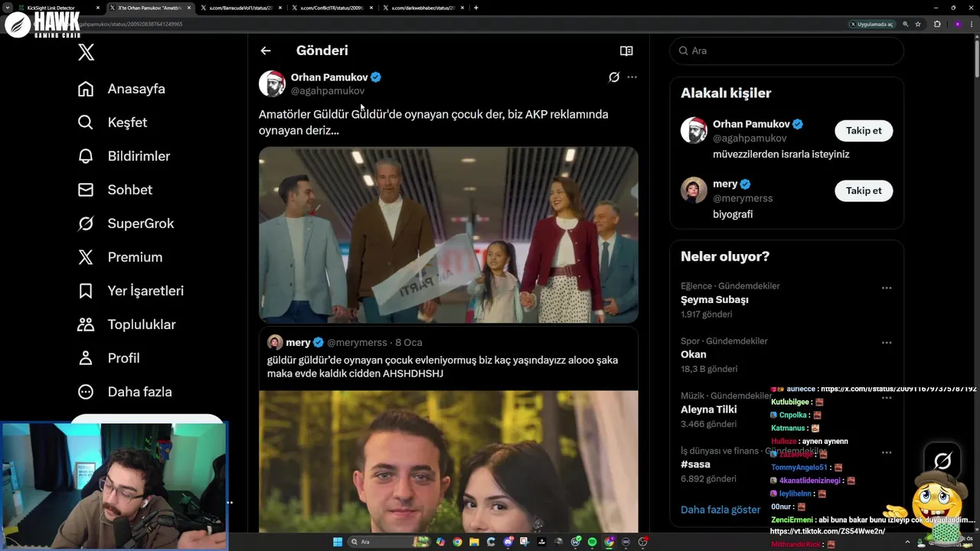This screenshot has width=980, height=551.
Task: Click the tiktok link in chat overlay
Action: coord(828,531)
